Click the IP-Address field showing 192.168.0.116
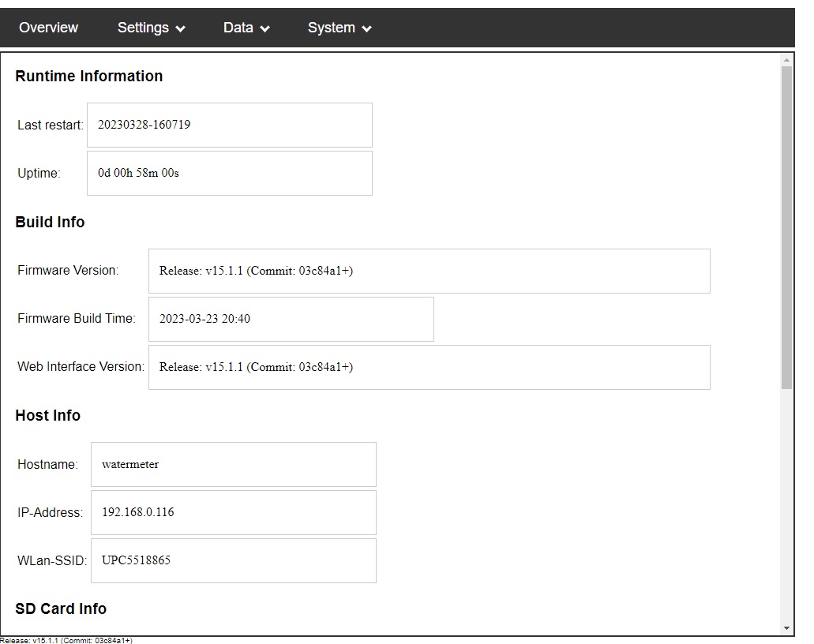814x644 pixels. click(234, 512)
